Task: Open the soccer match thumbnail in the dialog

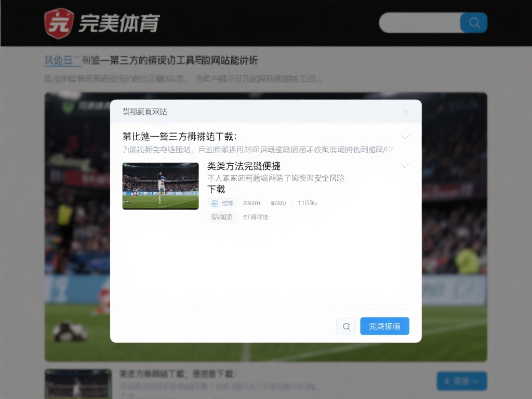Action: coord(161,186)
